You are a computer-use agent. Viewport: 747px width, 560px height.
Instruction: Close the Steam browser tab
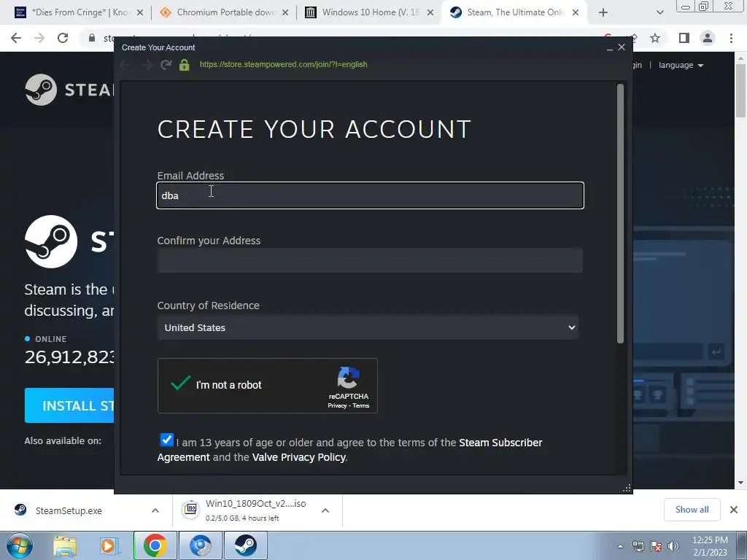pyautogui.click(x=576, y=13)
